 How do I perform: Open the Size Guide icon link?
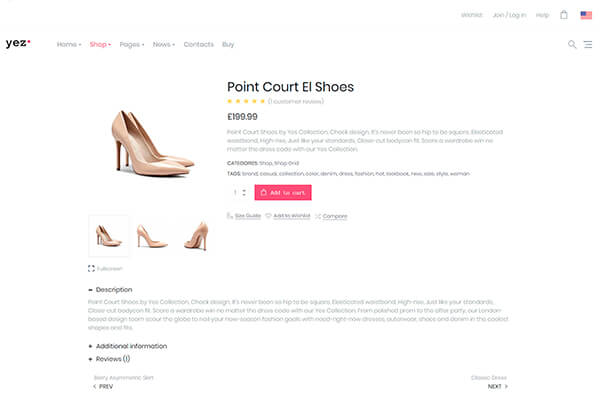click(x=230, y=216)
